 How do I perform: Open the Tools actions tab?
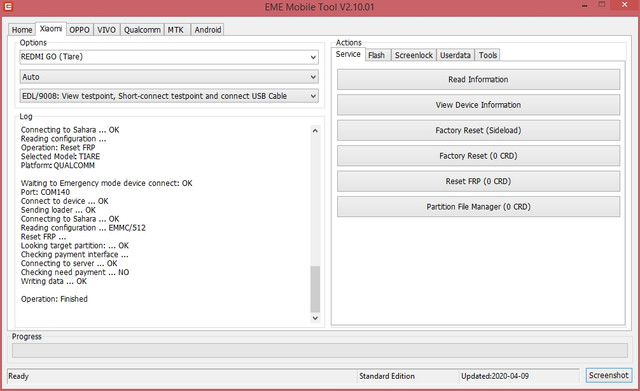[x=488, y=55]
